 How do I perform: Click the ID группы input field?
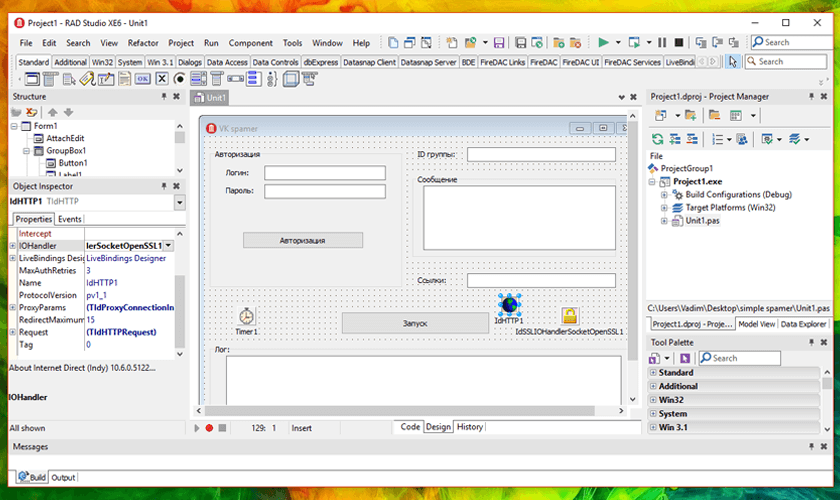coord(541,154)
